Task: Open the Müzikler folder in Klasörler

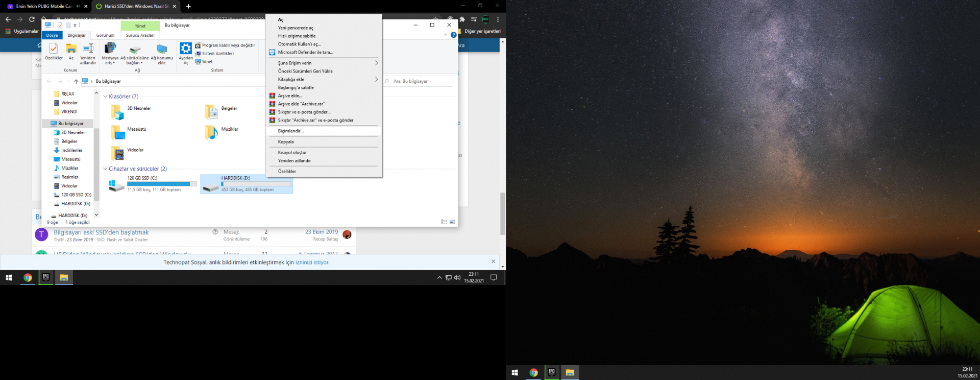Action: coord(211,133)
